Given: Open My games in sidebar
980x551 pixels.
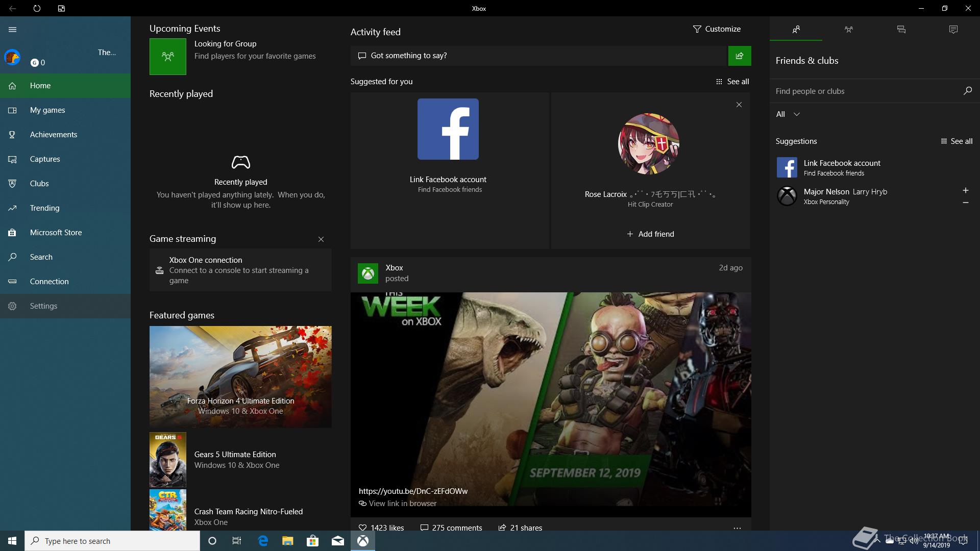Looking at the screenshot, I should pos(65,110).
